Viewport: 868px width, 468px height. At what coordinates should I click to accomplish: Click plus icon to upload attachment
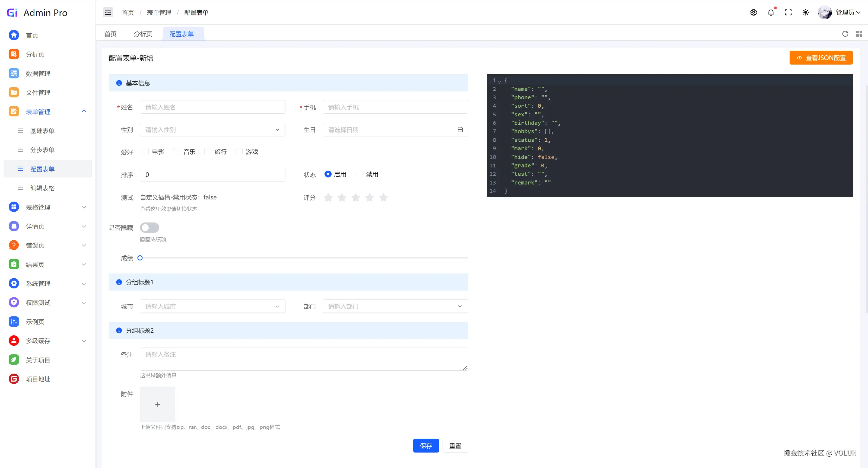[x=157, y=404]
